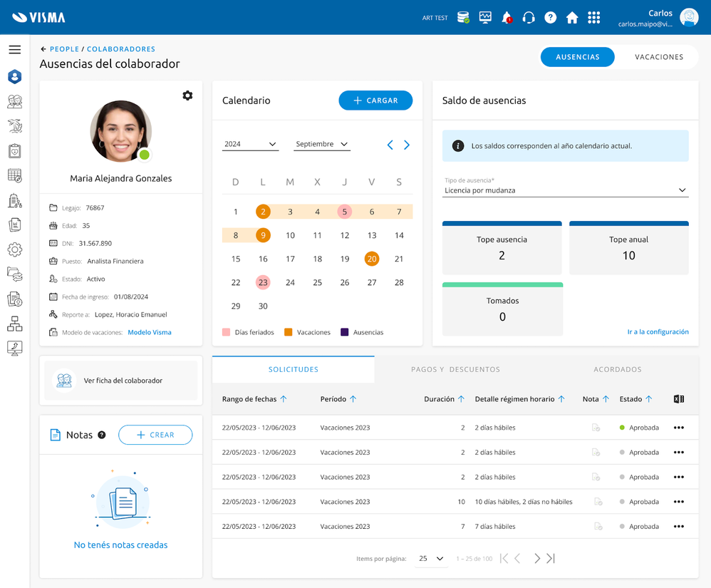Open the Acordados tab
This screenshot has width=711, height=588.
point(617,369)
